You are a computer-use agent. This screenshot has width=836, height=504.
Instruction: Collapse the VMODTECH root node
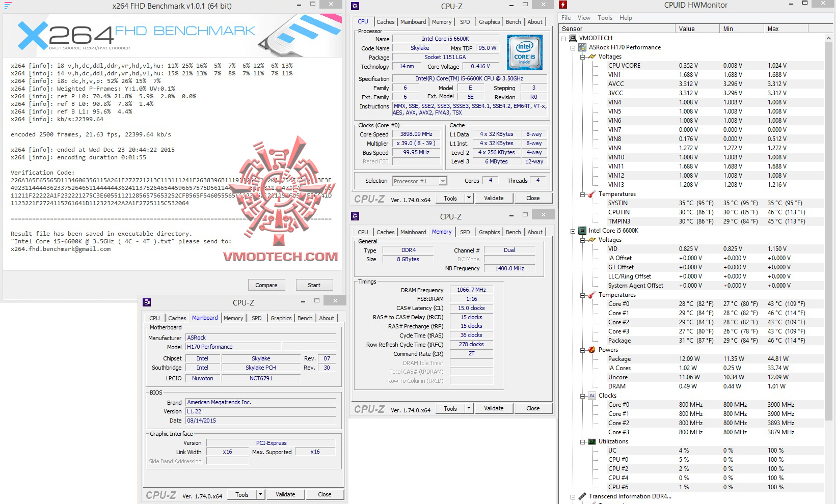(563, 38)
